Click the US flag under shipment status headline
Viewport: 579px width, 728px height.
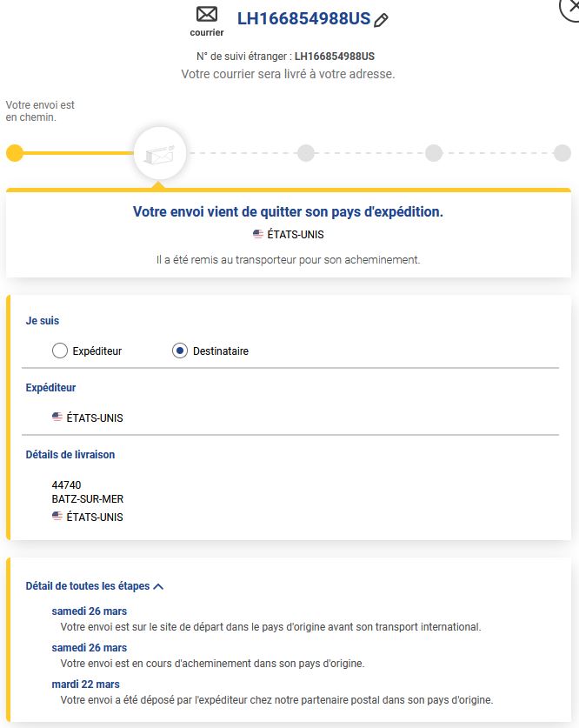258,234
